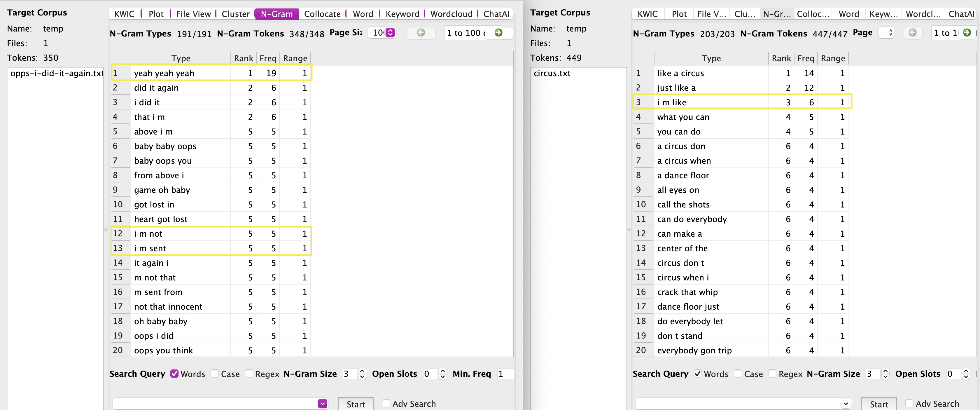Click left window's green next-page arrow

[x=498, y=33]
